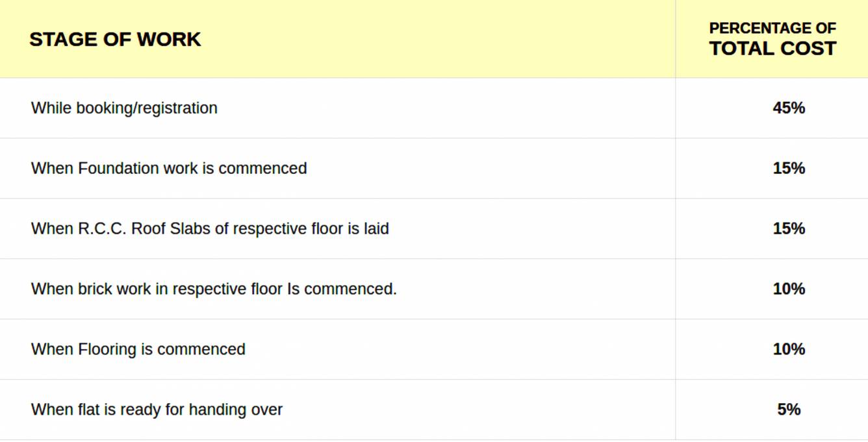This screenshot has height=442, width=868.
Task: Click the STAGE OF WORK column header
Action: pos(115,40)
